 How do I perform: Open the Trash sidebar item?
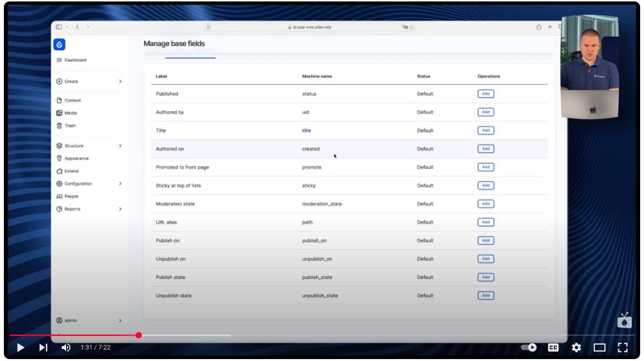coord(66,125)
